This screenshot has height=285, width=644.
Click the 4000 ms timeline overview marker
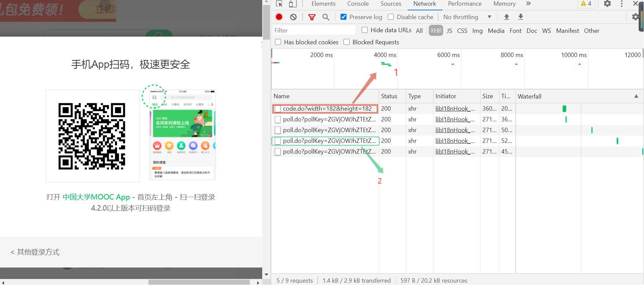tap(385, 55)
